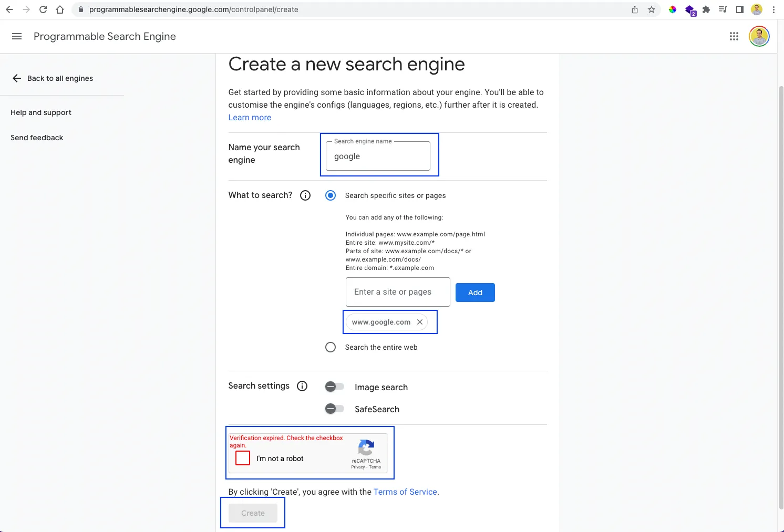Image resolution: width=784 pixels, height=532 pixels.
Task: Remove the www.google.com chip
Action: pyautogui.click(x=420, y=322)
